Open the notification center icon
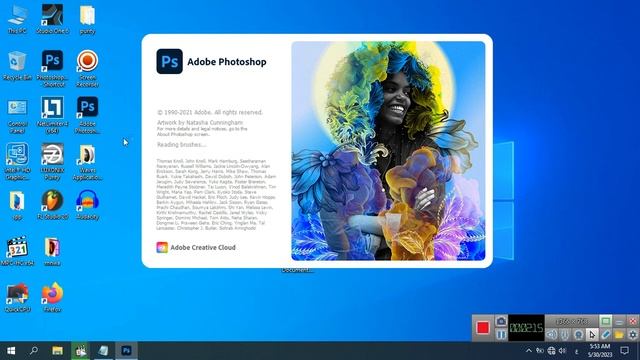The width and height of the screenshot is (640, 360). [x=624, y=351]
